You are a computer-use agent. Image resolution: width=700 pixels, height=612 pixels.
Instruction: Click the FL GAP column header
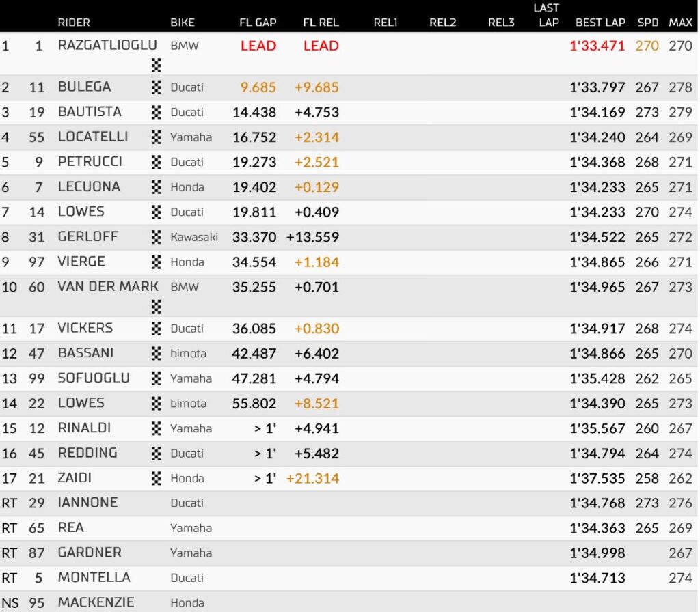(x=258, y=23)
